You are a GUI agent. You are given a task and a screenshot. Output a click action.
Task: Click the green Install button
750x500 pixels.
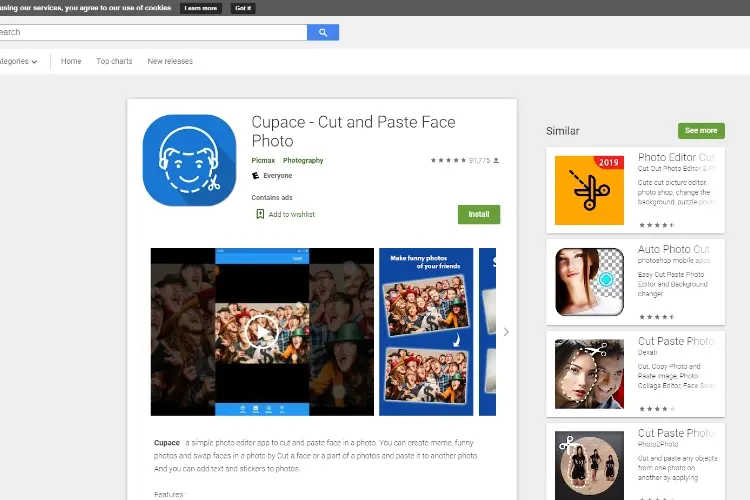click(479, 214)
